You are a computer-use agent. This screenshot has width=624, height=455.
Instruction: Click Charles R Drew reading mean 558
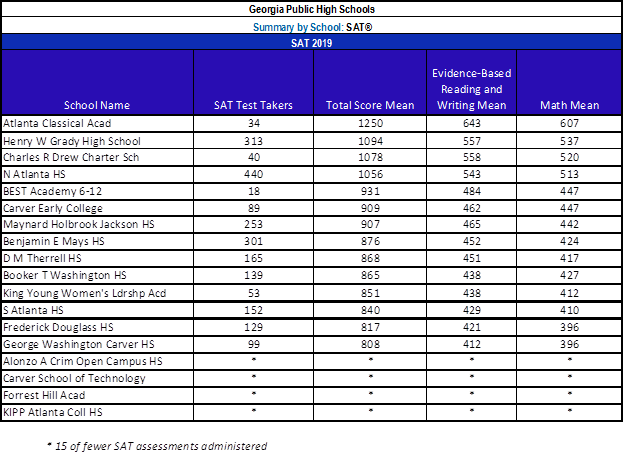472,157
